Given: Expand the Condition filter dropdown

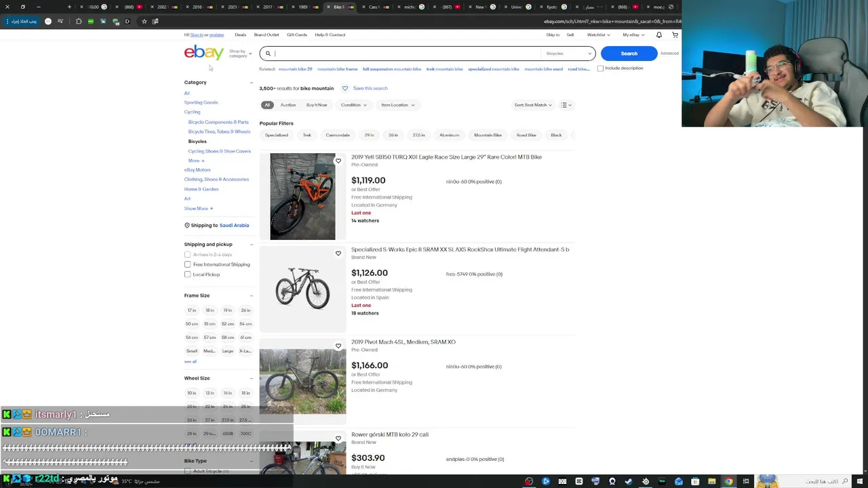Looking at the screenshot, I should 353,105.
